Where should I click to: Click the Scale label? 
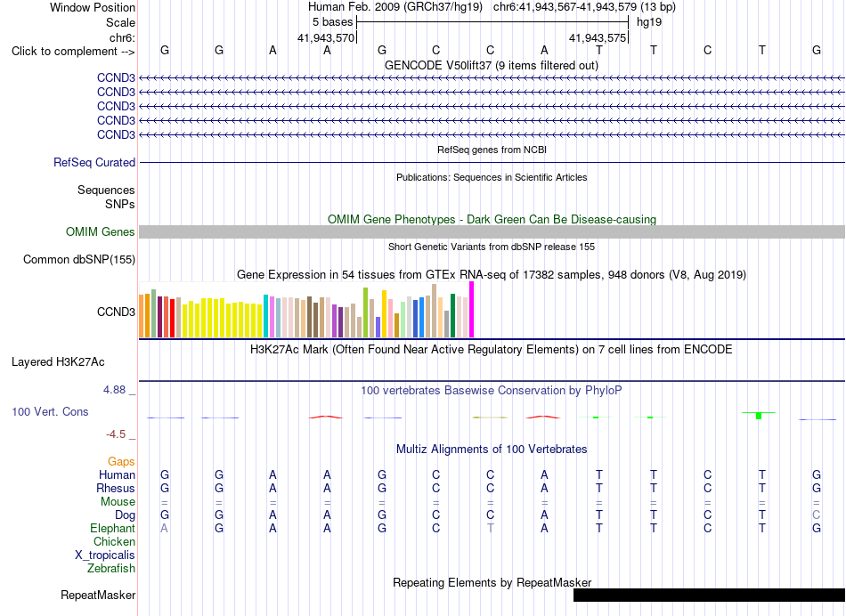pyautogui.click(x=121, y=22)
